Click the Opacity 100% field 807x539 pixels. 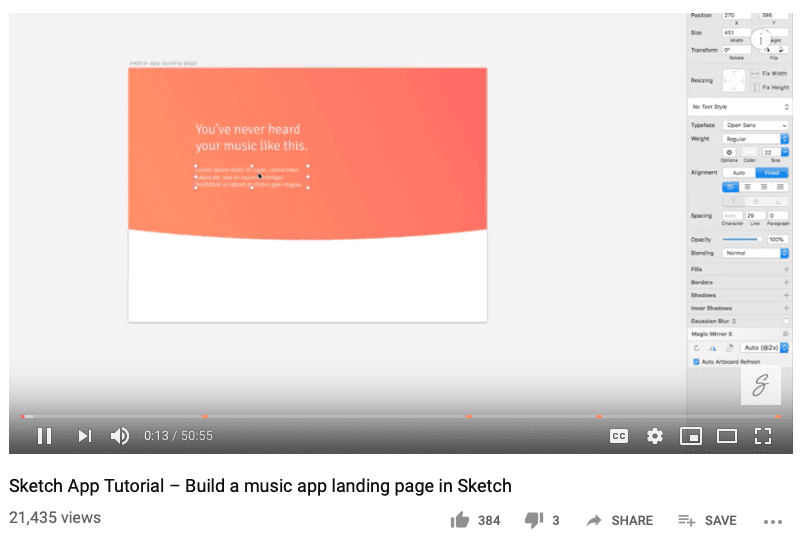pos(777,239)
